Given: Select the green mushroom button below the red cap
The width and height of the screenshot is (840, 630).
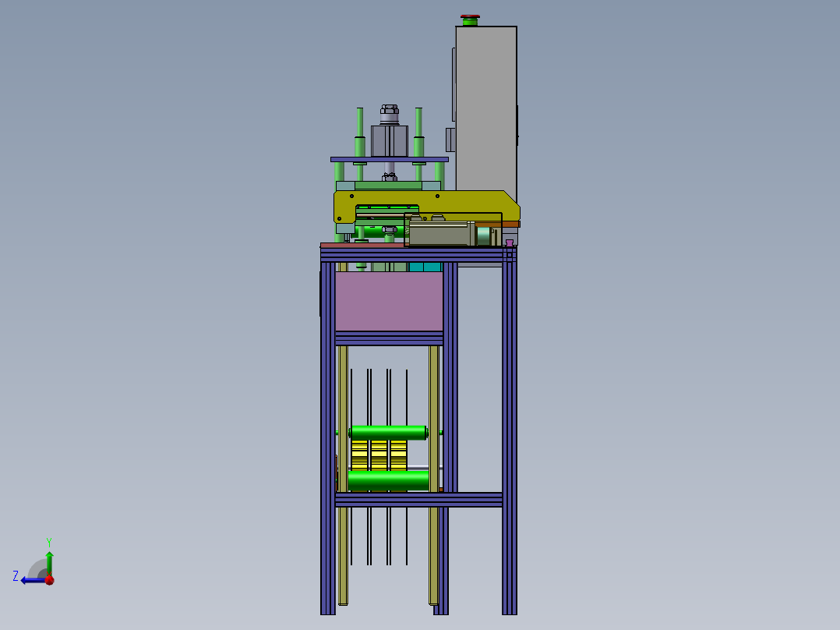Looking at the screenshot, I should click(x=470, y=23).
